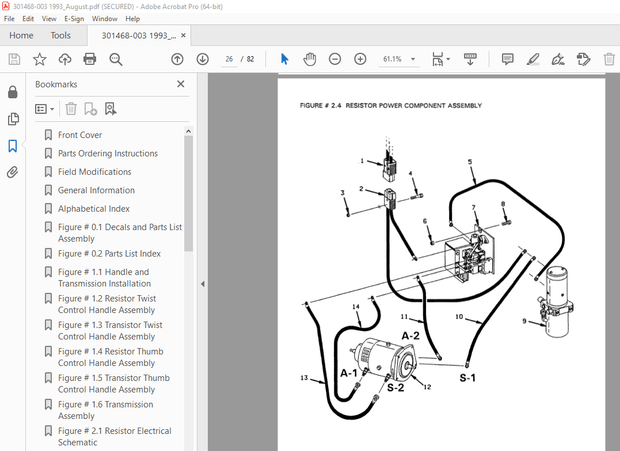Open the Find text magnifier
This screenshot has width=620, height=451.
tap(115, 59)
